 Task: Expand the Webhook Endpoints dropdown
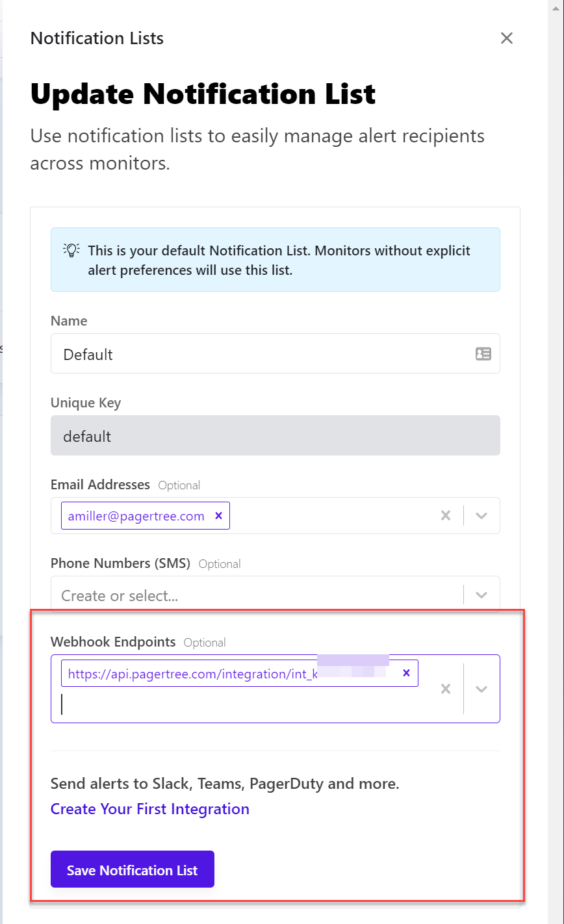tap(481, 689)
